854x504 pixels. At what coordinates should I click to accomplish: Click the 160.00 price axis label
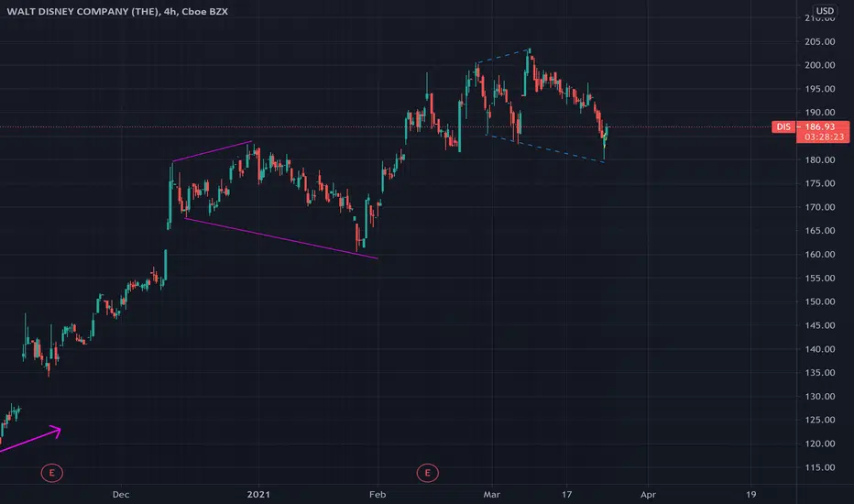click(x=820, y=255)
